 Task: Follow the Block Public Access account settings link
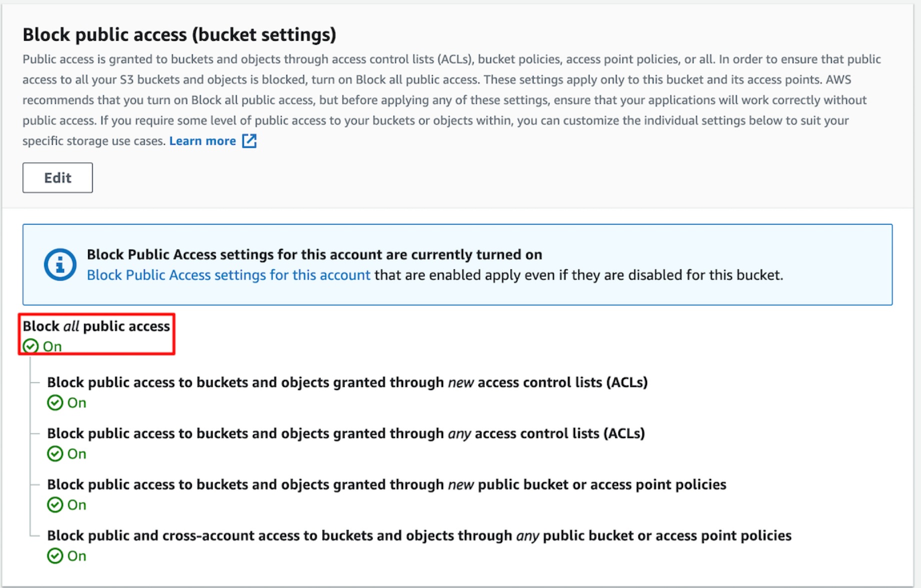228,275
